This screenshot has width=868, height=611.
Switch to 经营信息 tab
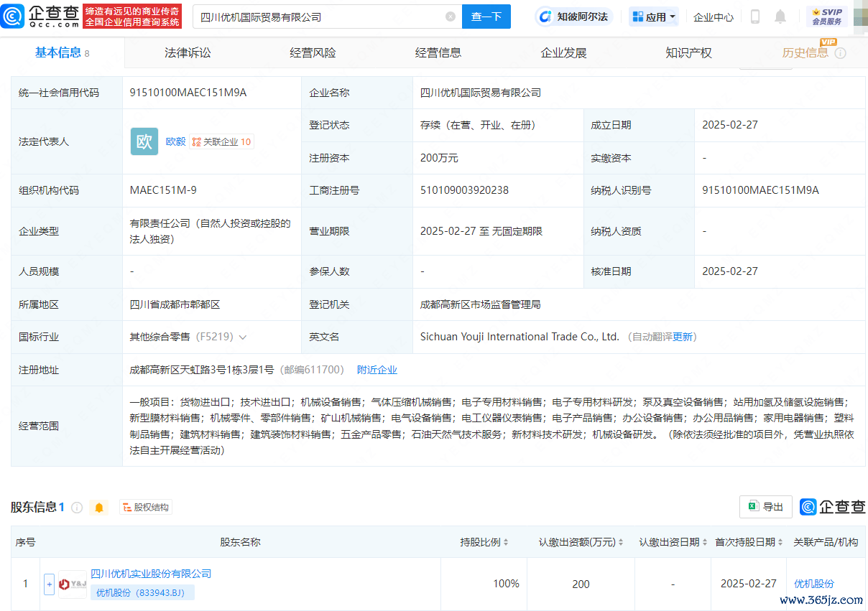438,52
